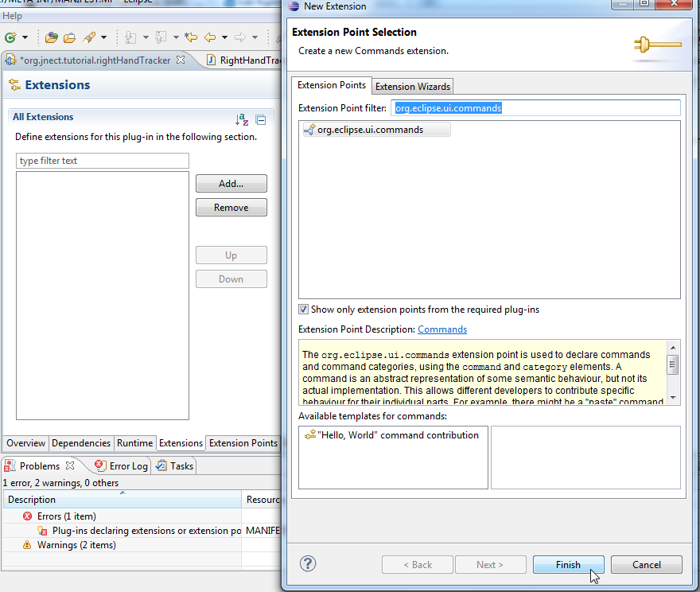Open the Tasks view tab
The width and height of the screenshot is (700, 592).
click(174, 466)
